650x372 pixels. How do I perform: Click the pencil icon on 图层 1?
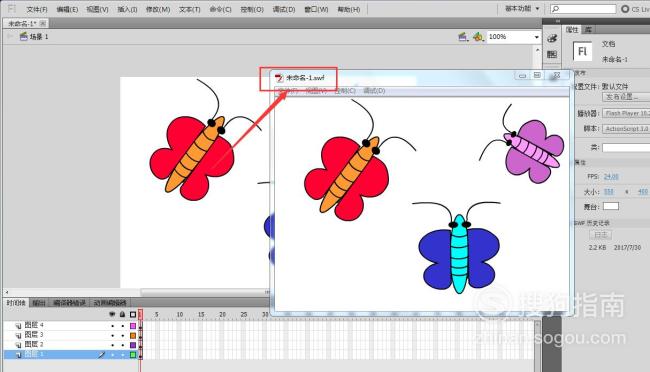click(x=102, y=355)
